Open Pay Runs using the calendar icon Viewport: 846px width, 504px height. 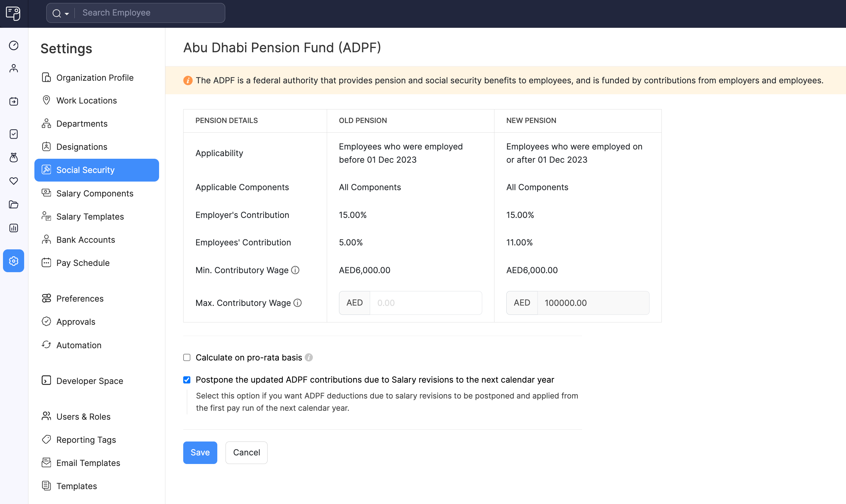point(14,101)
